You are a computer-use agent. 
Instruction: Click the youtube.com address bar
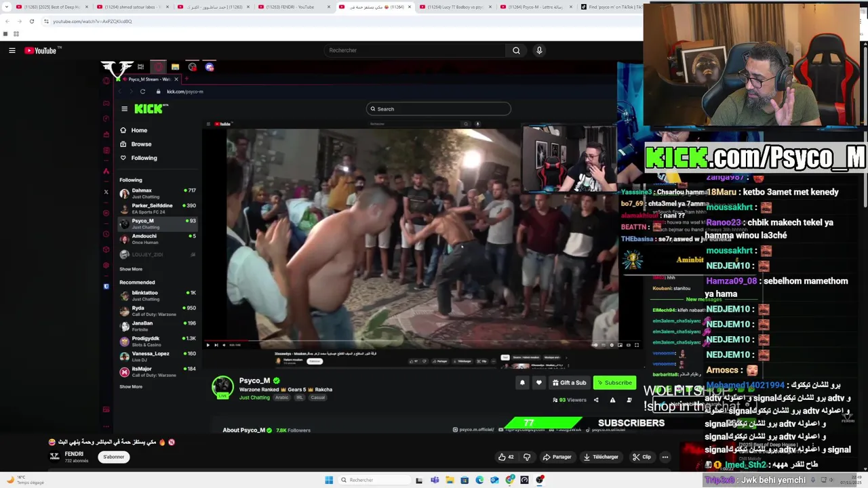click(339, 21)
